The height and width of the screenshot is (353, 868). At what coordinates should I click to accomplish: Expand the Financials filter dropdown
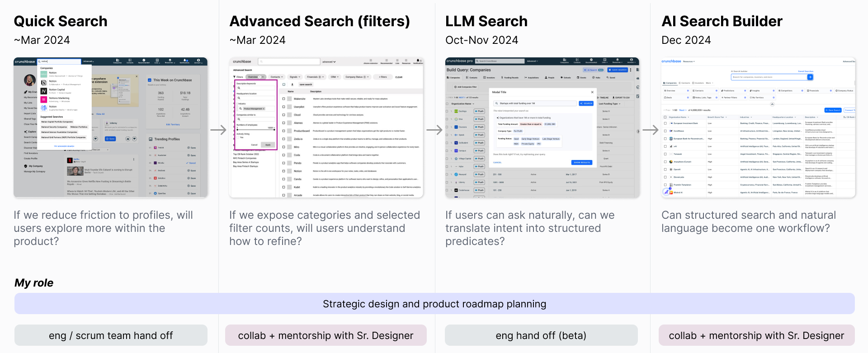(x=315, y=77)
